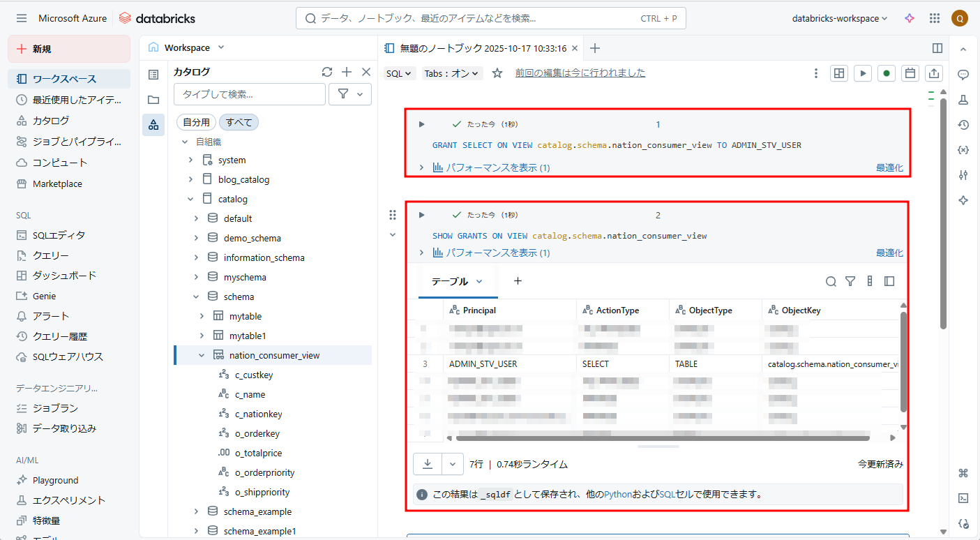980x540 pixels.
Task: Open the schedule calendar icon in toolbar
Action: (910, 73)
